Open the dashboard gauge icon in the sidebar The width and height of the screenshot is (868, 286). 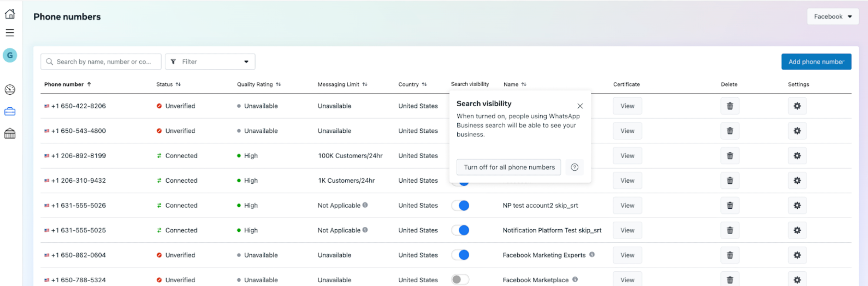(x=10, y=90)
